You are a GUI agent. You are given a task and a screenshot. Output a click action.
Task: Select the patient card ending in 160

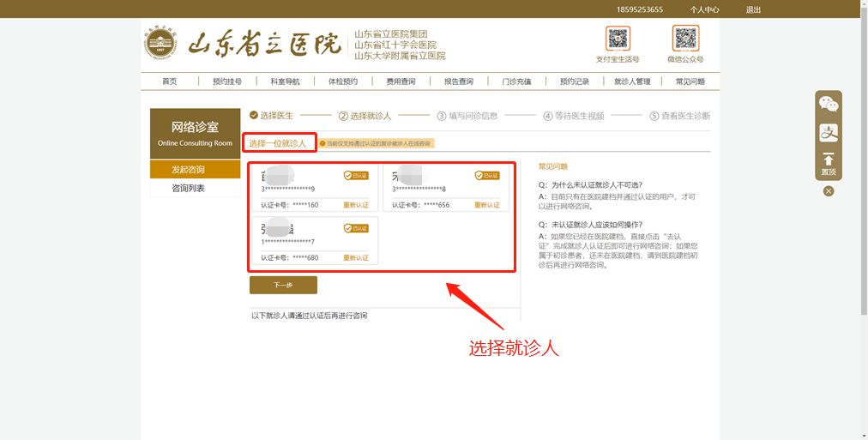313,189
